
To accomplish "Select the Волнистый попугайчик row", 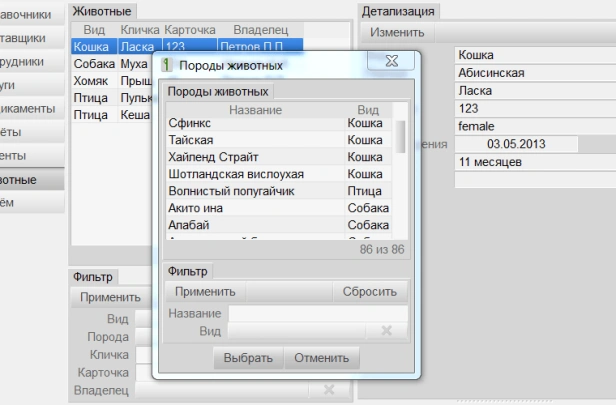I will coord(254,191).
